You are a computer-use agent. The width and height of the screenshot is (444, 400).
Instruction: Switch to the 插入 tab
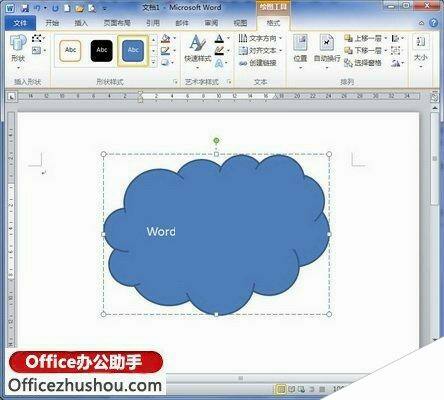pyautogui.click(x=81, y=23)
